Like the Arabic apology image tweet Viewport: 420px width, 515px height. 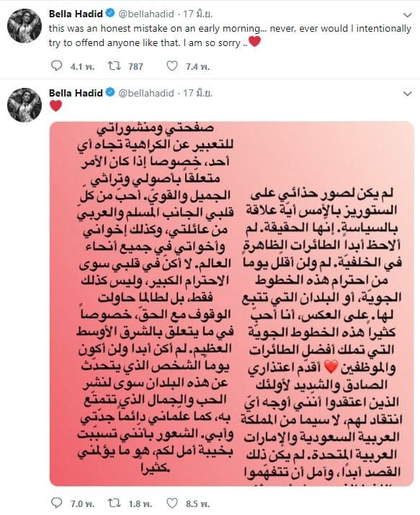tap(172, 503)
